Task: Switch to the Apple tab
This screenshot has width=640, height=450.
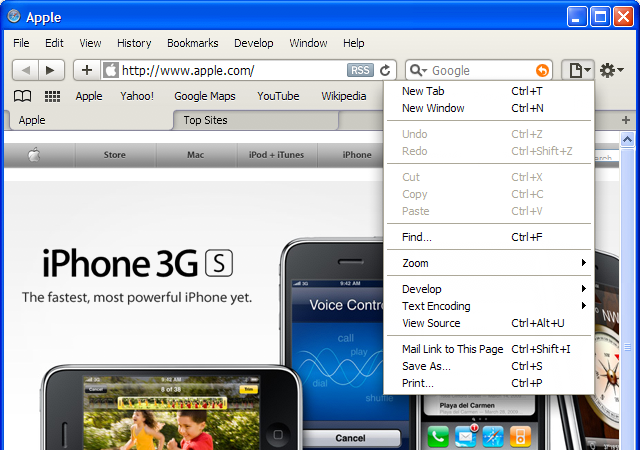Action: click(x=91, y=120)
